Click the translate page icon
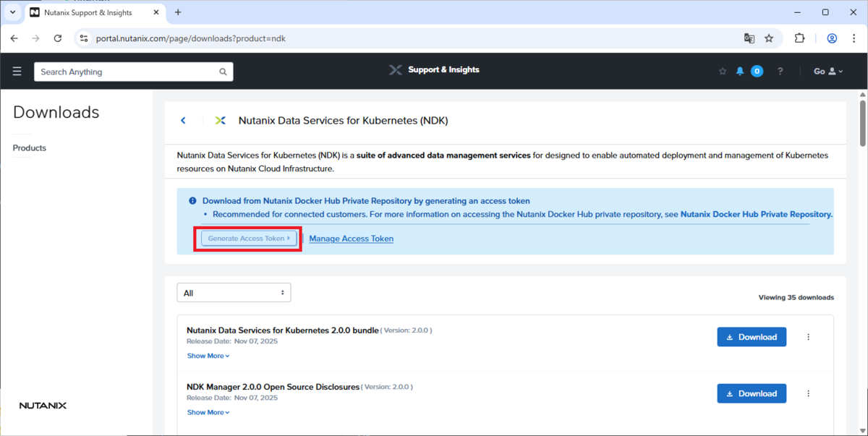The width and height of the screenshot is (868, 436). [x=749, y=38]
